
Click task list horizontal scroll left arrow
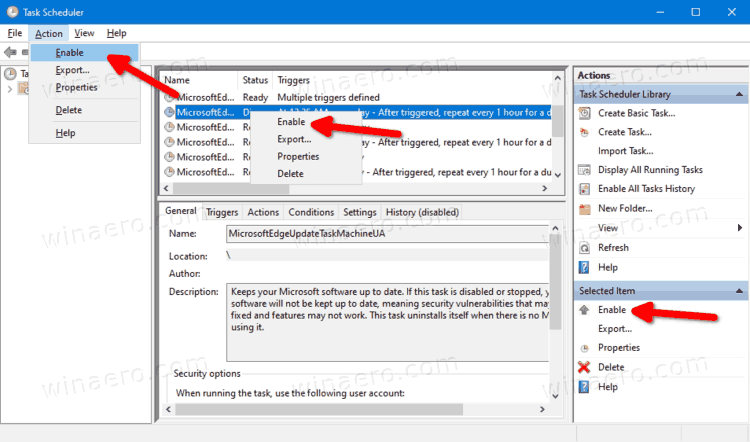166,188
